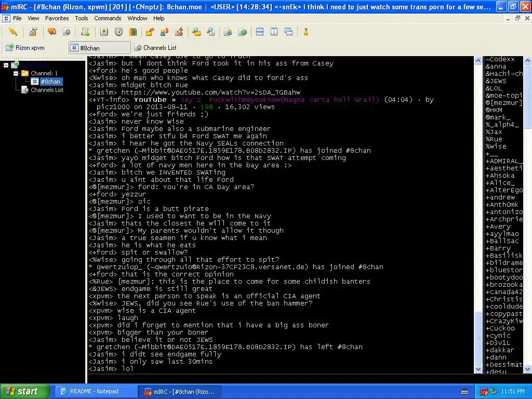Click Send File folder-arrow icon
The height and width of the screenshot is (399, 532).
150,32
